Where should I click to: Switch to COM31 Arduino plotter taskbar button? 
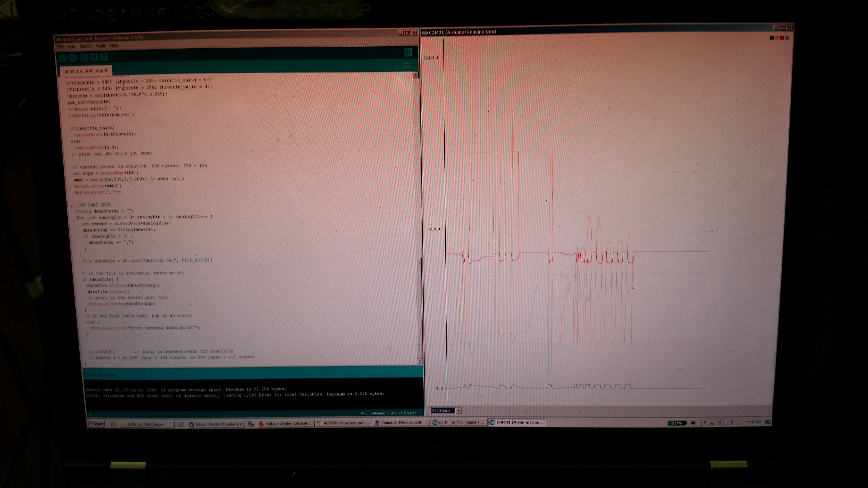click(517, 422)
